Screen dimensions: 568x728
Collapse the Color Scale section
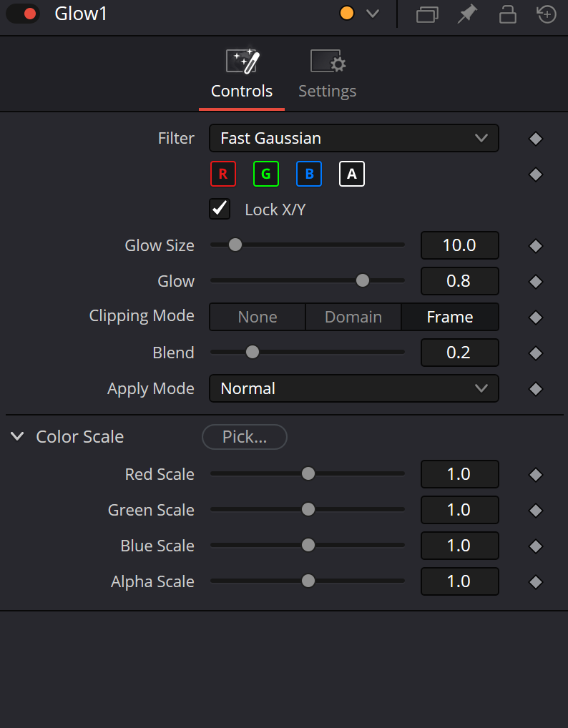click(x=18, y=436)
